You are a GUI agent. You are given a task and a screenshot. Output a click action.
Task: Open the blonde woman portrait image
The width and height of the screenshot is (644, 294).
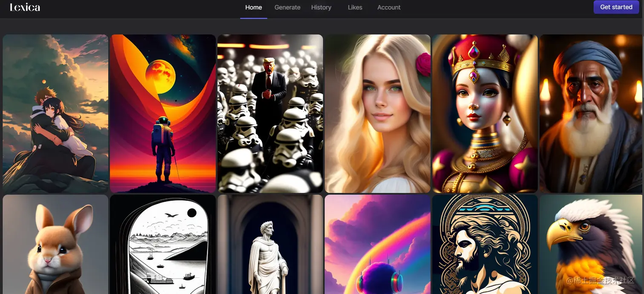pyautogui.click(x=378, y=114)
